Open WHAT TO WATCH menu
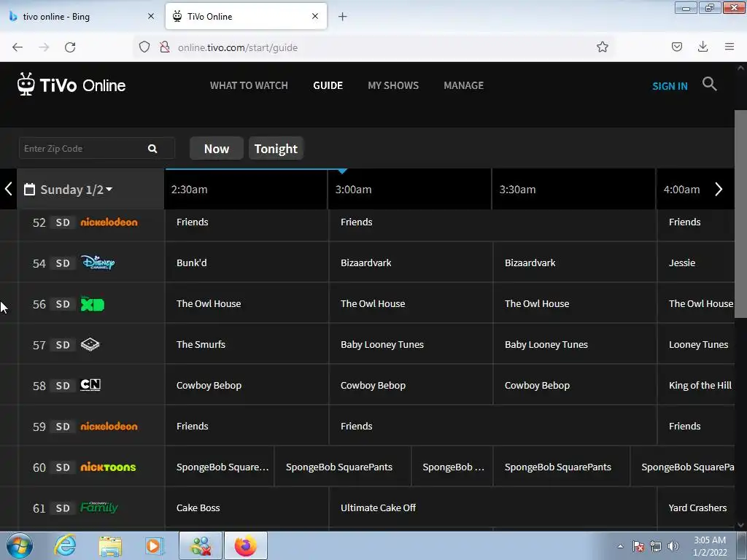Screen dimensions: 747x560 pyautogui.click(x=249, y=86)
